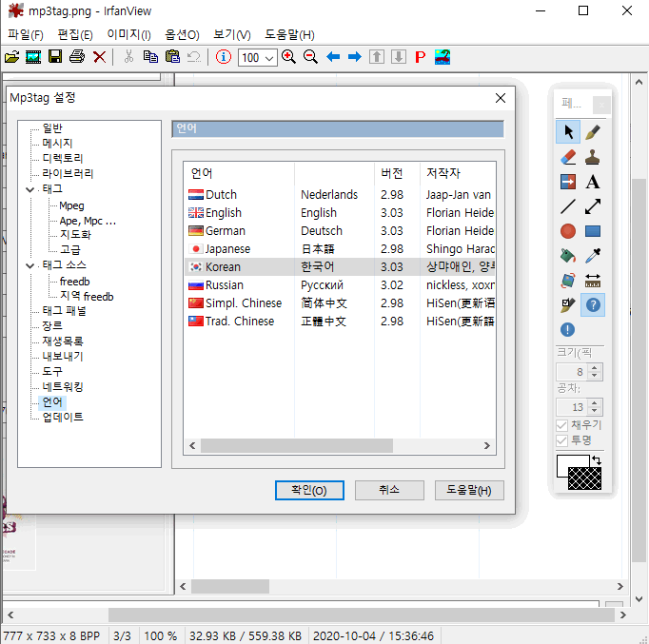Click the Print icon in toolbar
Viewport: 649px width, 644px height.
(x=77, y=57)
